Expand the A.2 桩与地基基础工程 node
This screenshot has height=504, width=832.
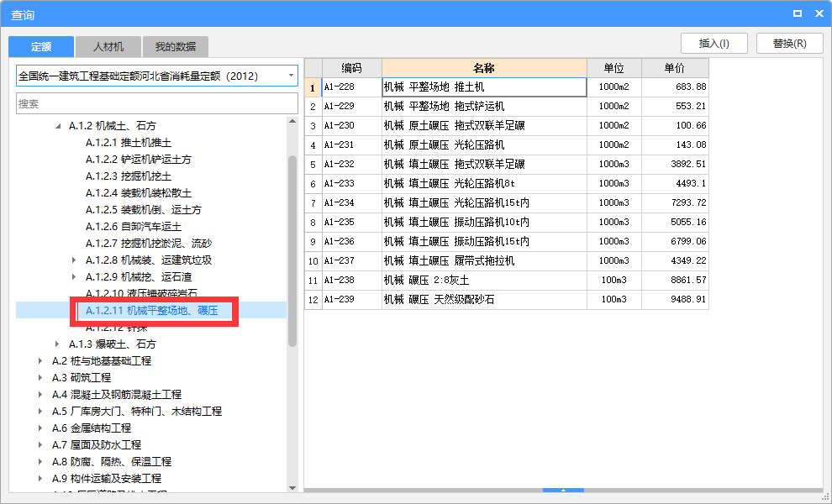(x=40, y=360)
